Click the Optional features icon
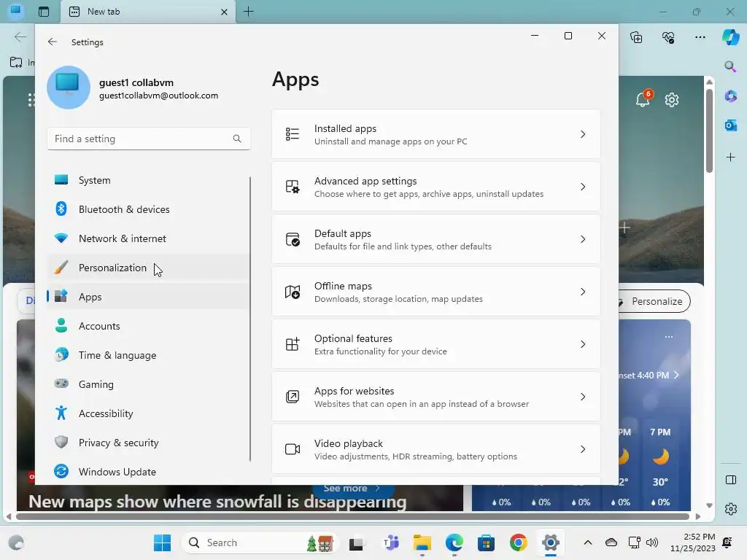747x560 pixels. coord(293,344)
